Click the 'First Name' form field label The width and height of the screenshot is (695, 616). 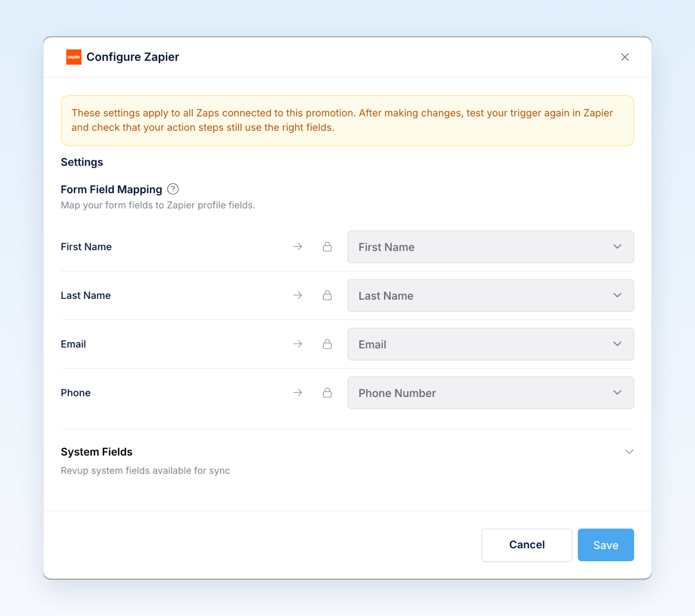86,247
